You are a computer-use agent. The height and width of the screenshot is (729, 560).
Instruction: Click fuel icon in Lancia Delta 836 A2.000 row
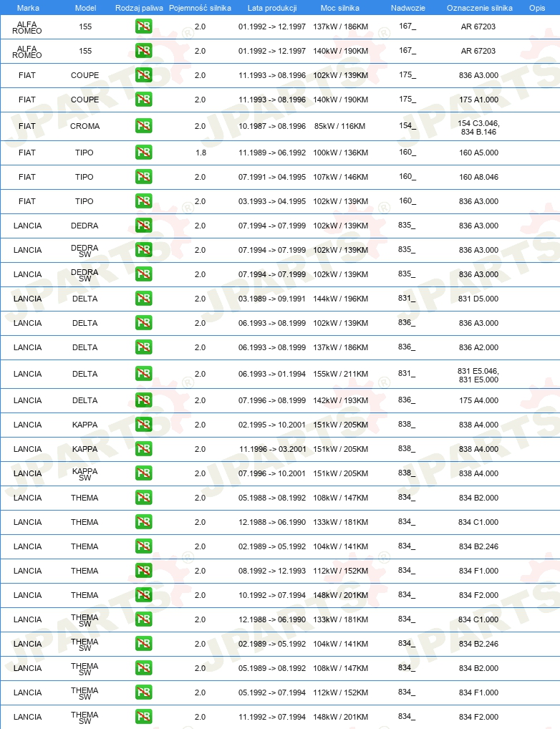click(144, 347)
